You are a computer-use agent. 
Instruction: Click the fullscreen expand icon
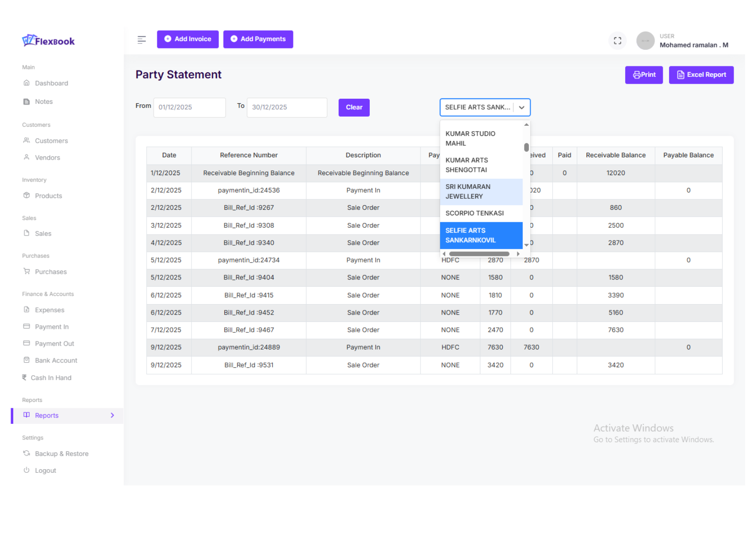point(617,41)
